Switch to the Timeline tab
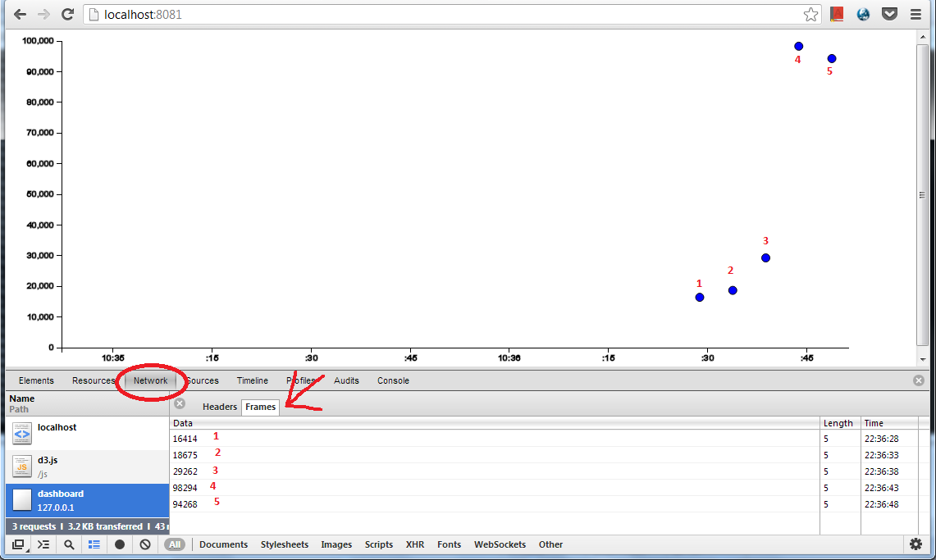The width and height of the screenshot is (936, 560). pos(252,380)
